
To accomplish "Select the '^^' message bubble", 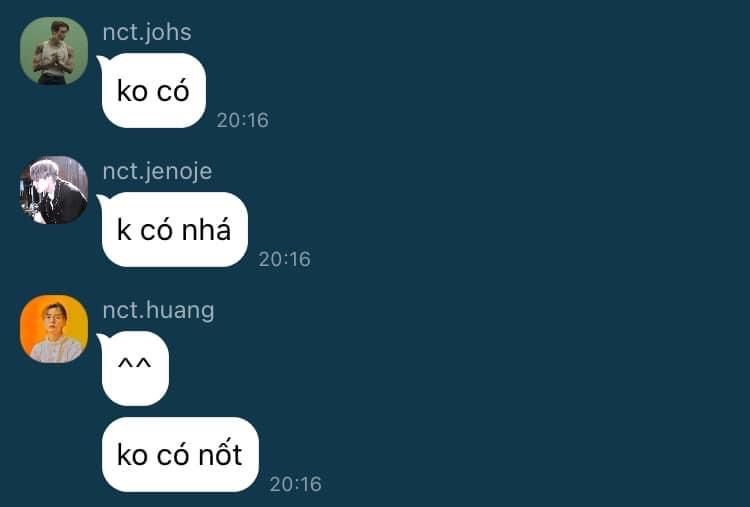I will click(135, 368).
